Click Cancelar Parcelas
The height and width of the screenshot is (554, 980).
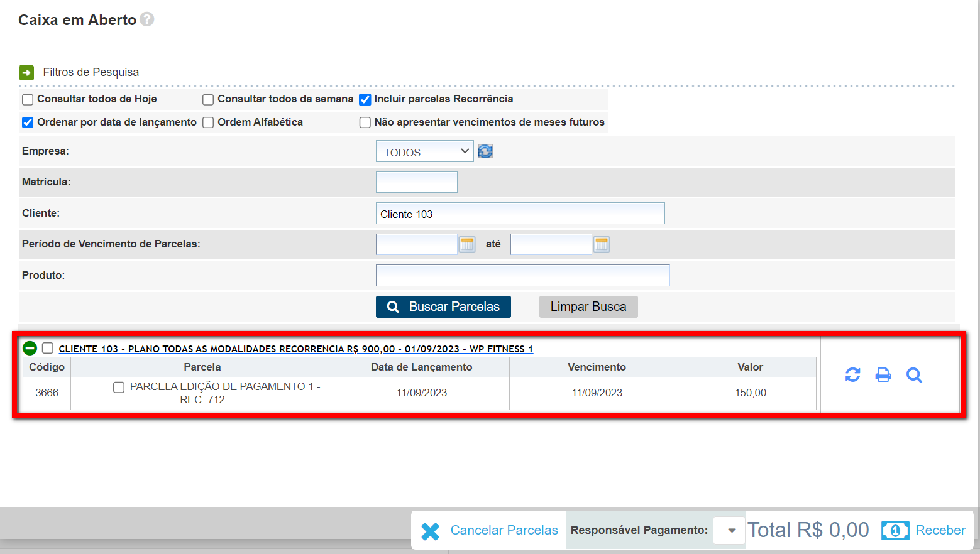(x=490, y=530)
